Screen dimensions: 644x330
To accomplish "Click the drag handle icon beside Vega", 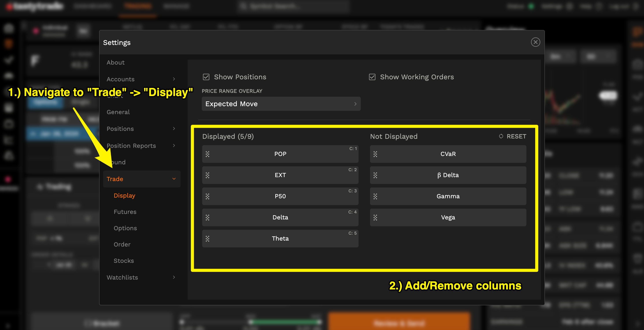I will [x=376, y=217].
